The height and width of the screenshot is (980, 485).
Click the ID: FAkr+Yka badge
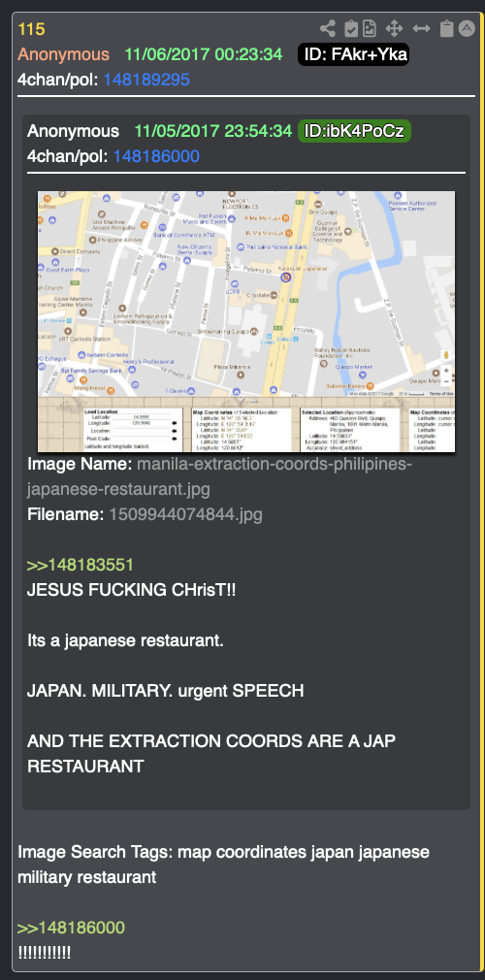[354, 54]
